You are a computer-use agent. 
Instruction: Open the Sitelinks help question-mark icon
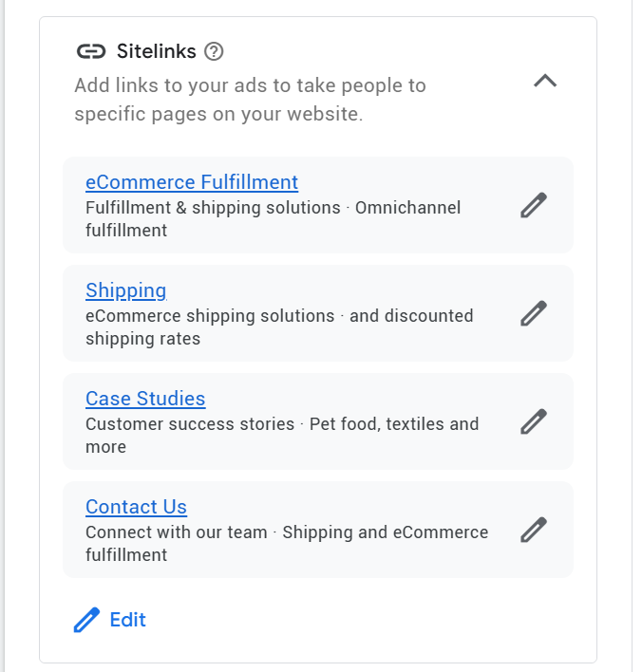pos(214,51)
